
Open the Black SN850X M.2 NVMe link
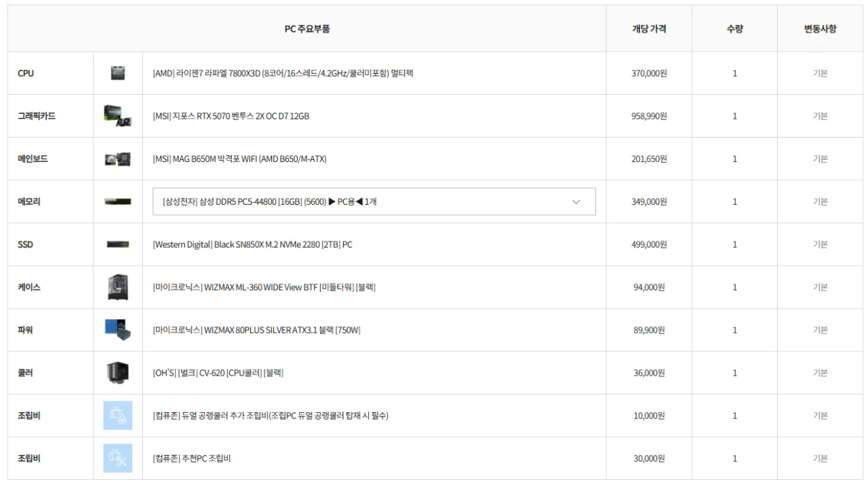(252, 244)
